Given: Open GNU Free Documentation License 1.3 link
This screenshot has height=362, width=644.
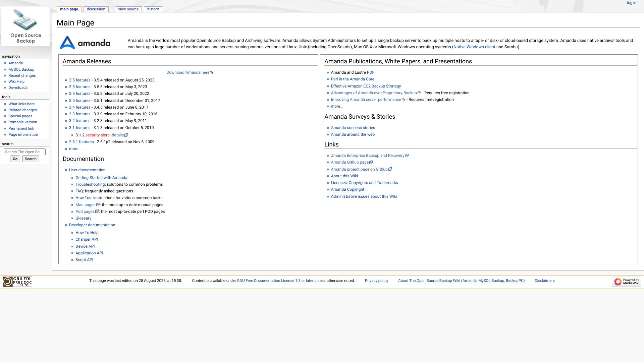Looking at the screenshot, I should 275,281.
